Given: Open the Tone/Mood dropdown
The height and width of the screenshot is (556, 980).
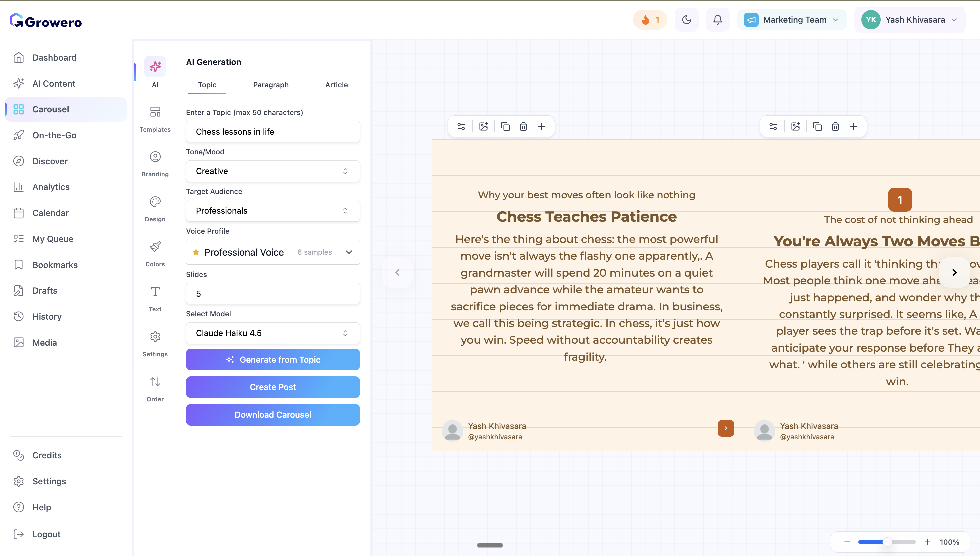Looking at the screenshot, I should 272,171.
